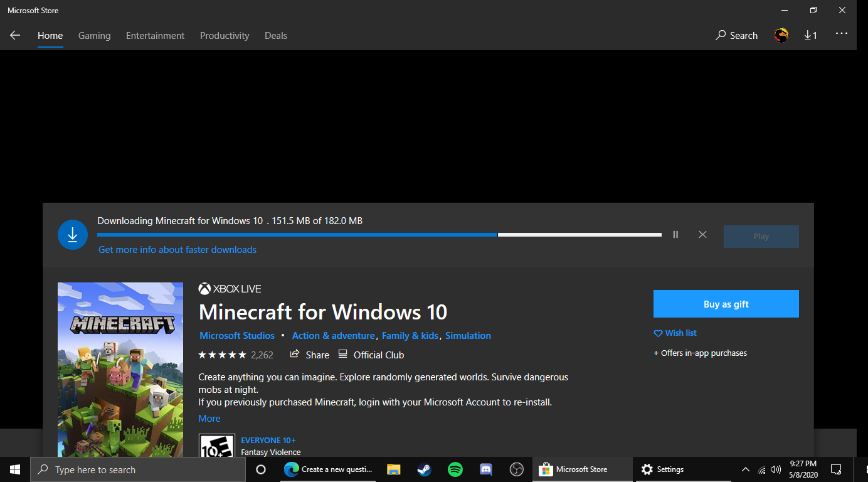Switch to the Entertainment tab
868x482 pixels.
[x=156, y=36]
